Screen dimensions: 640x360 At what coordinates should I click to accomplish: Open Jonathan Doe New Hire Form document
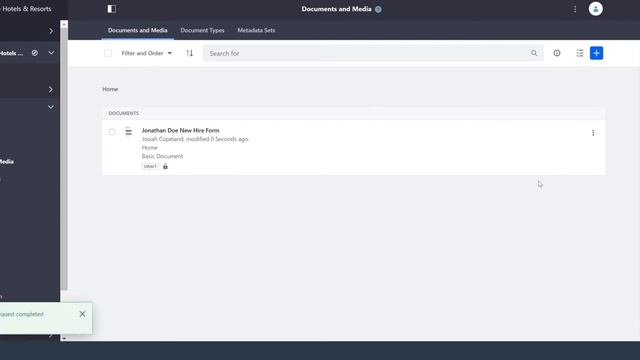(x=180, y=130)
